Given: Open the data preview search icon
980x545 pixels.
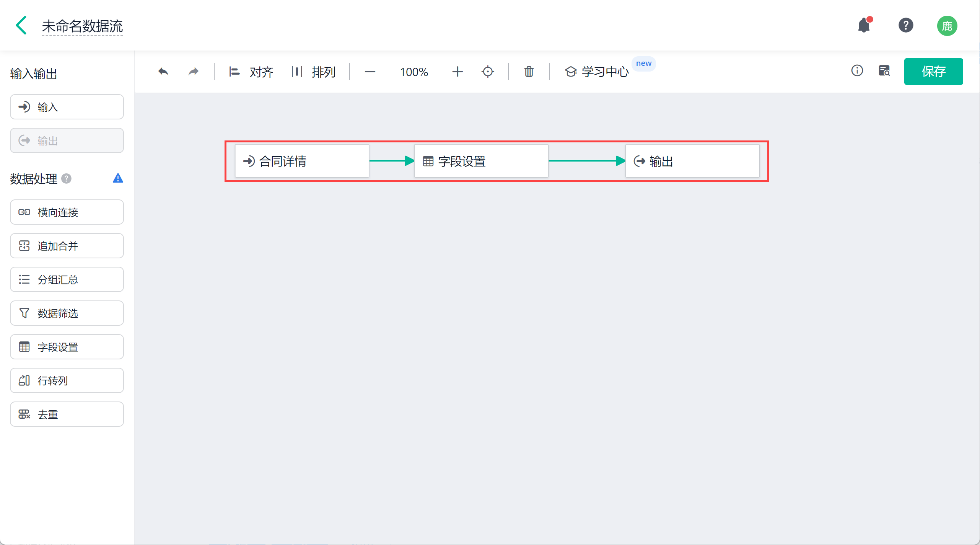Looking at the screenshot, I should (x=884, y=71).
